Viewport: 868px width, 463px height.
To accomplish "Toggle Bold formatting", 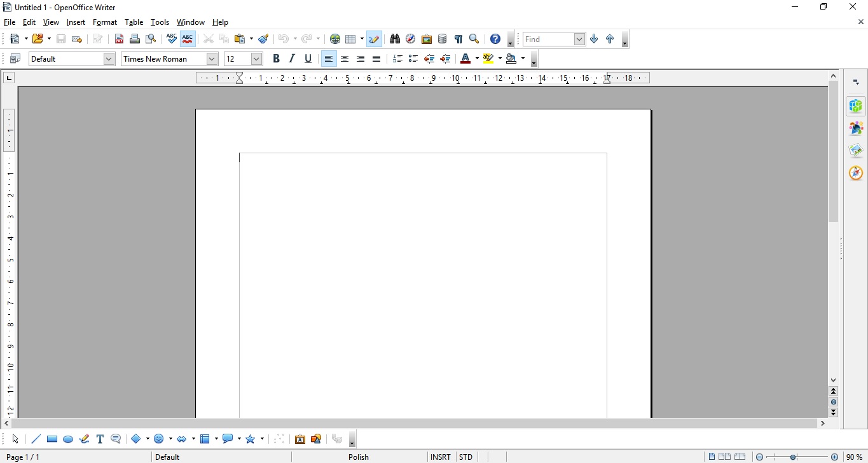I will click(x=276, y=59).
